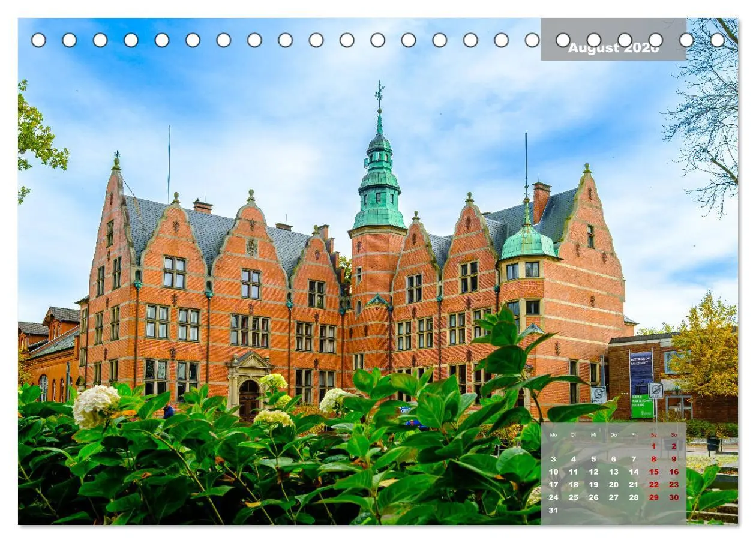This screenshot has width=756, height=543.
Task: Click the "August 2026" month title
Action: pyautogui.click(x=613, y=48)
